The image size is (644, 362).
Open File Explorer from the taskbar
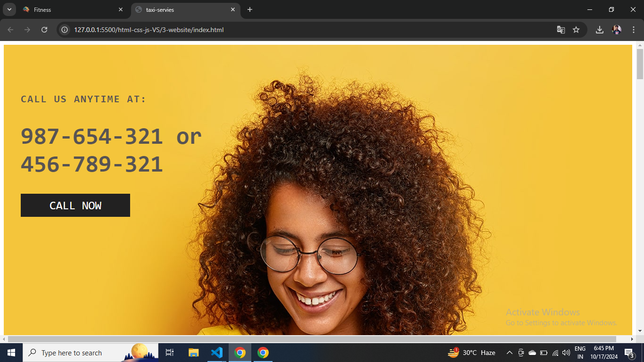click(194, 353)
